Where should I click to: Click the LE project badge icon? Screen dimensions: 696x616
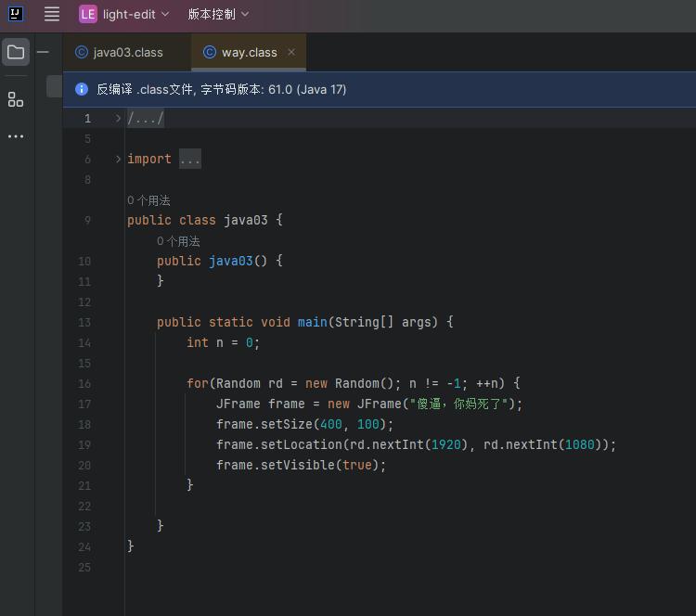(88, 14)
